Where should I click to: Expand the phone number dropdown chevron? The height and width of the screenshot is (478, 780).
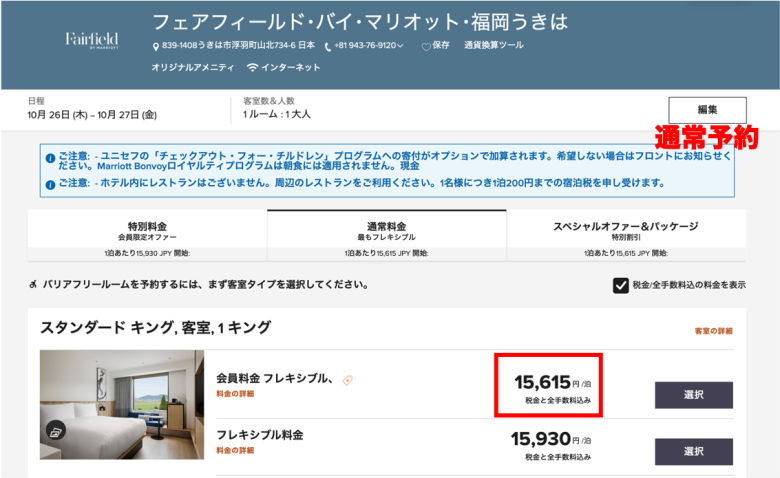point(400,46)
